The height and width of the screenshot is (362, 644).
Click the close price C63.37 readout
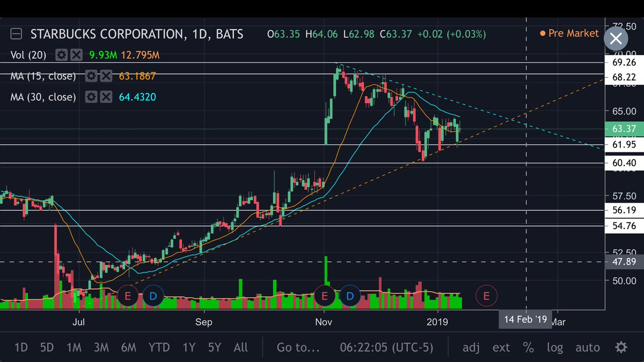click(x=396, y=34)
